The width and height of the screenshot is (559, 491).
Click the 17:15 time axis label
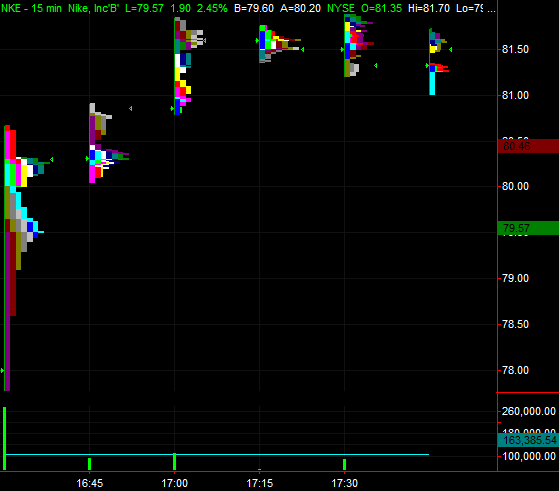click(260, 483)
